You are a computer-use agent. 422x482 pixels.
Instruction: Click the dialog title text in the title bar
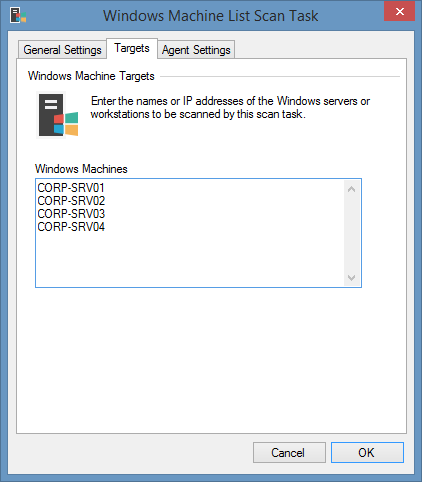tap(211, 16)
